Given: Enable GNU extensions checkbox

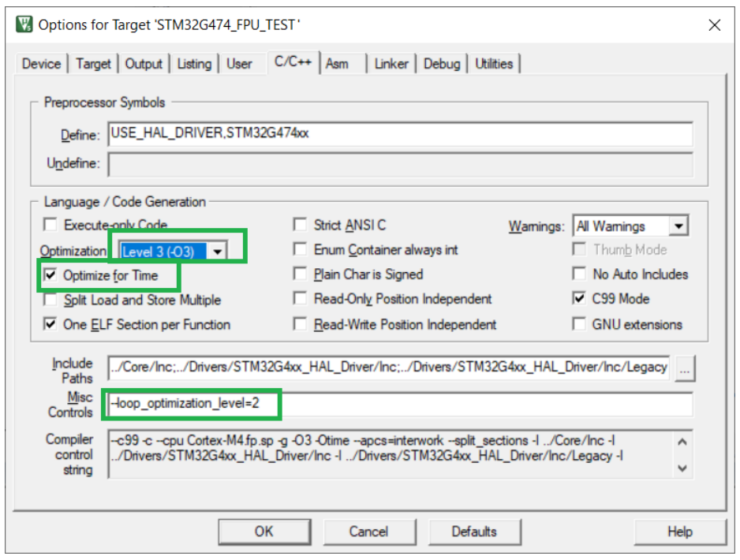Looking at the screenshot, I should [579, 324].
